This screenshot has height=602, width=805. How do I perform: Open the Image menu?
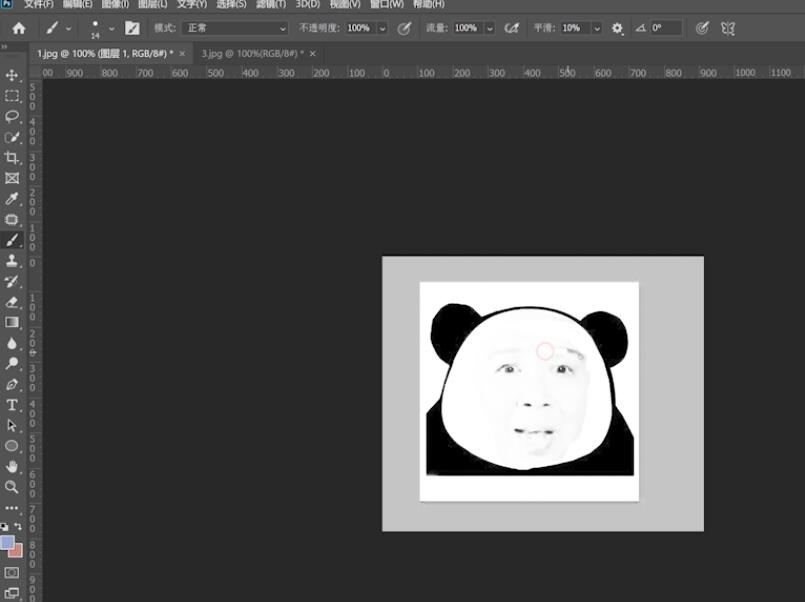coord(115,4)
